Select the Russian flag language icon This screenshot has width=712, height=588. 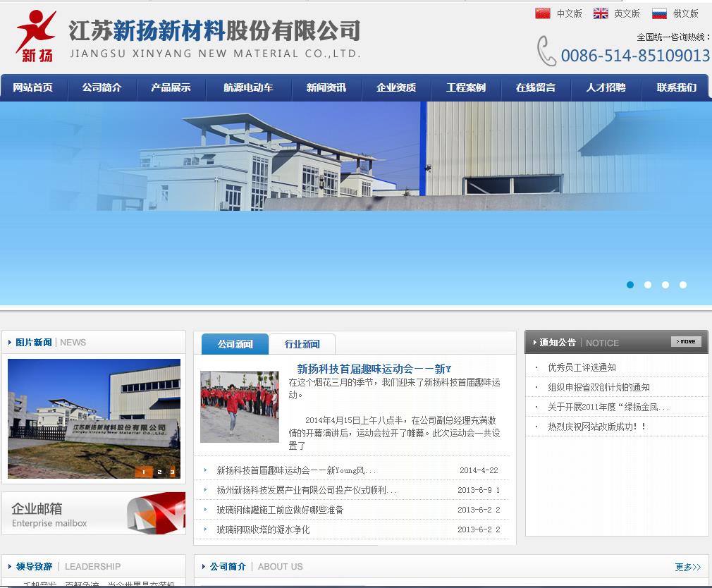pos(659,13)
